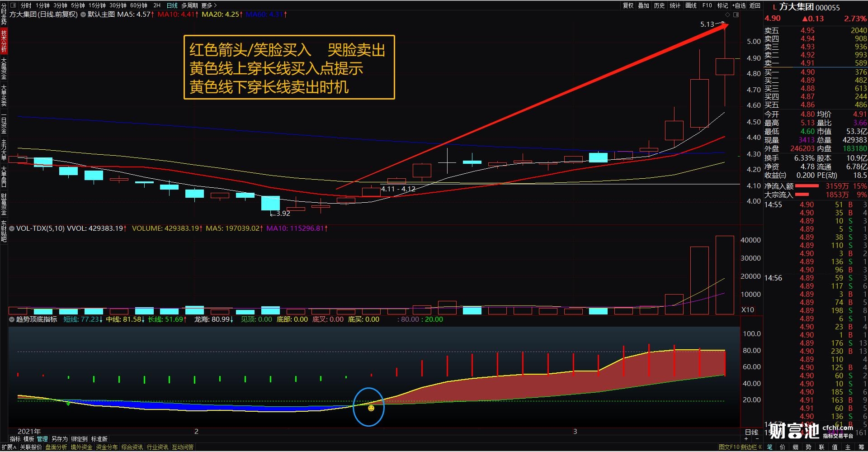Click the 净流入额 red progress bar
The width and height of the screenshot is (868, 452).
807,186
